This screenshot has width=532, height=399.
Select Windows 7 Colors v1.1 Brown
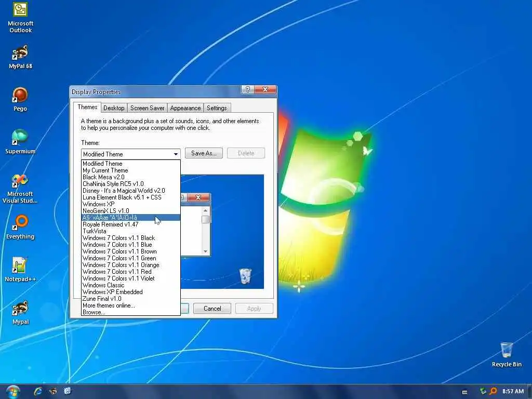(131, 251)
